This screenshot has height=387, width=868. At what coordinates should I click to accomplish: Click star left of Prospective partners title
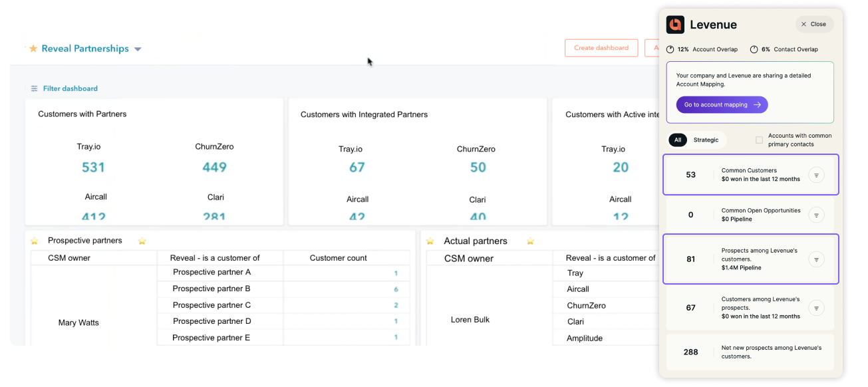[x=35, y=241]
